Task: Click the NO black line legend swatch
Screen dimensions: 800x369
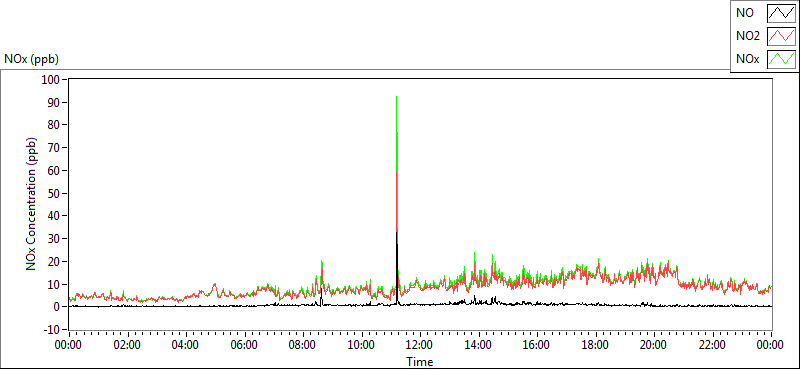Action: coord(782,13)
